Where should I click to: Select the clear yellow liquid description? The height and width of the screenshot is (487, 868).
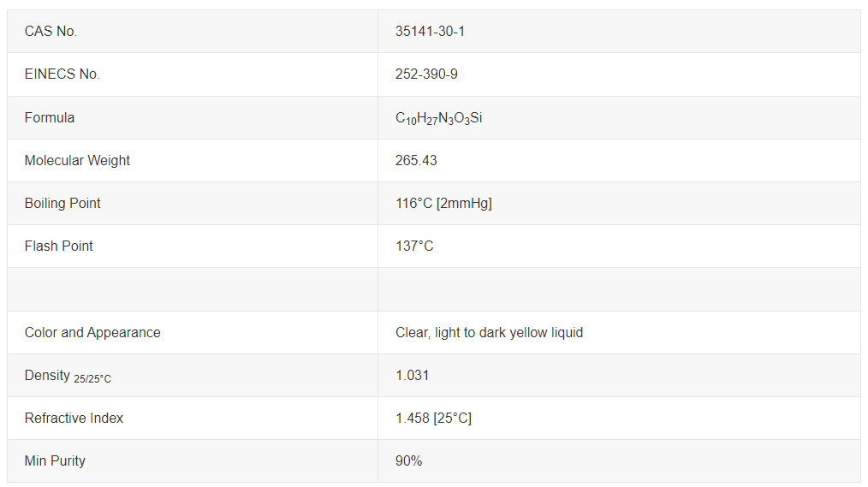point(489,332)
